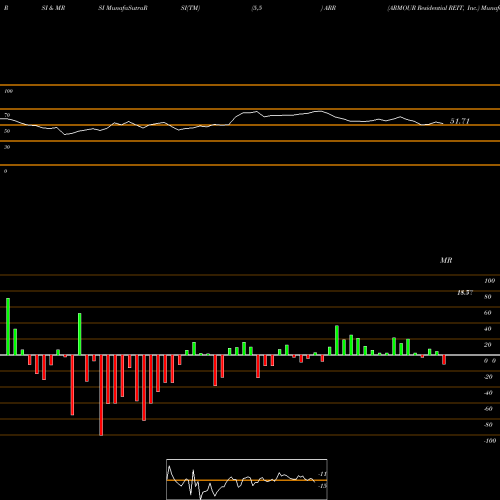Click the 100 label on the RSI panel

pos(8,91)
